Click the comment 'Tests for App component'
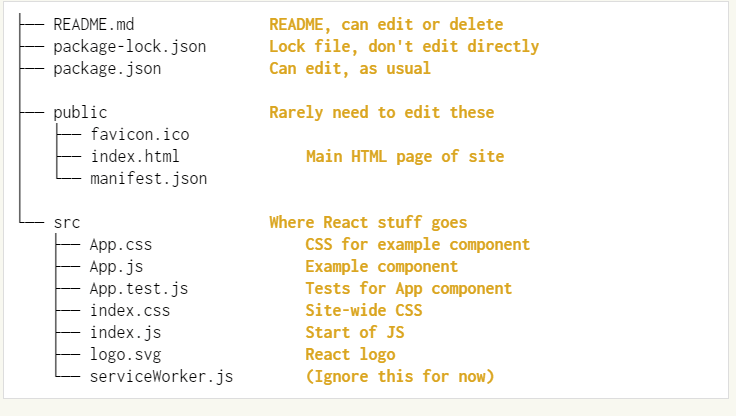The width and height of the screenshot is (736, 416). click(x=409, y=289)
